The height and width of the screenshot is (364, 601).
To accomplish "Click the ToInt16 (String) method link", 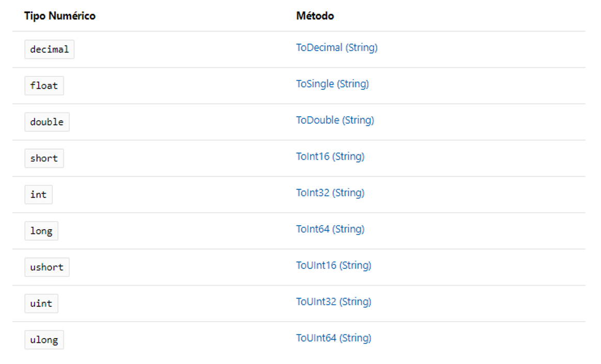I will point(330,156).
